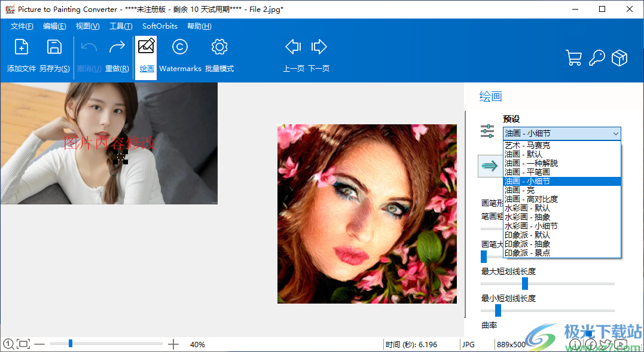Open the View (视图) menu
This screenshot has width=644, height=352.
pos(87,26)
